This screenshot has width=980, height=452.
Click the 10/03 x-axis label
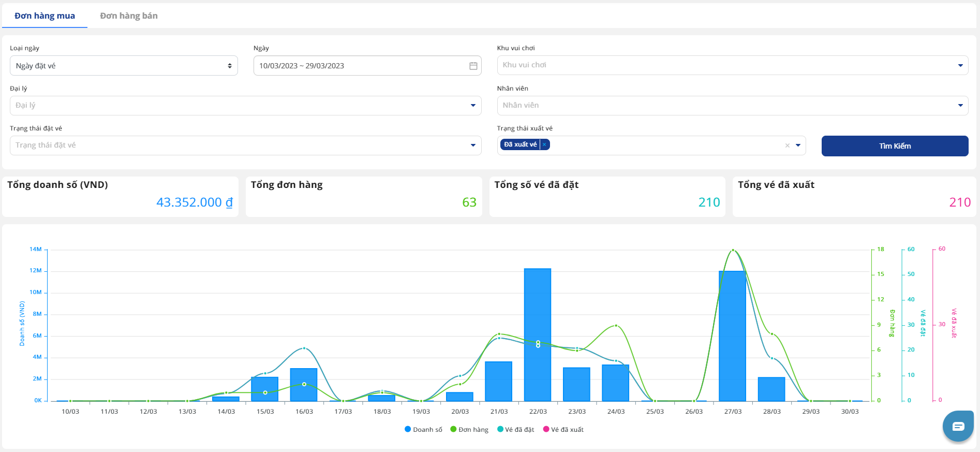pos(70,412)
